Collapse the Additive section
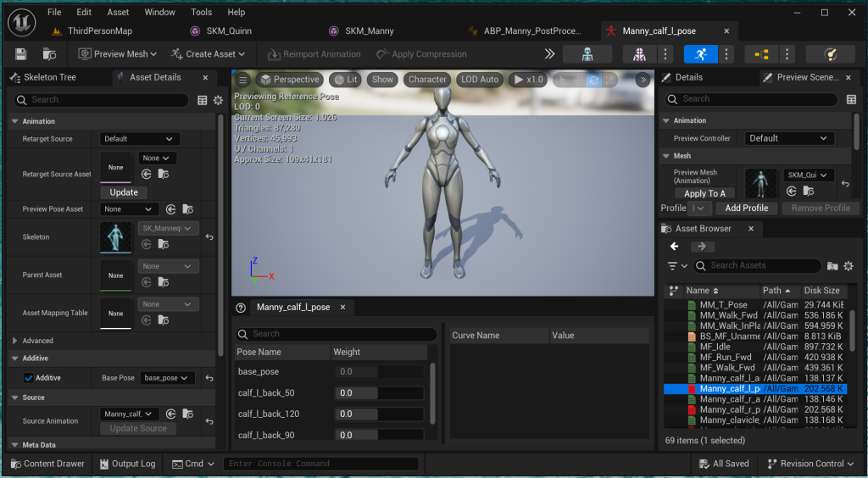The width and height of the screenshot is (868, 478). pos(15,358)
